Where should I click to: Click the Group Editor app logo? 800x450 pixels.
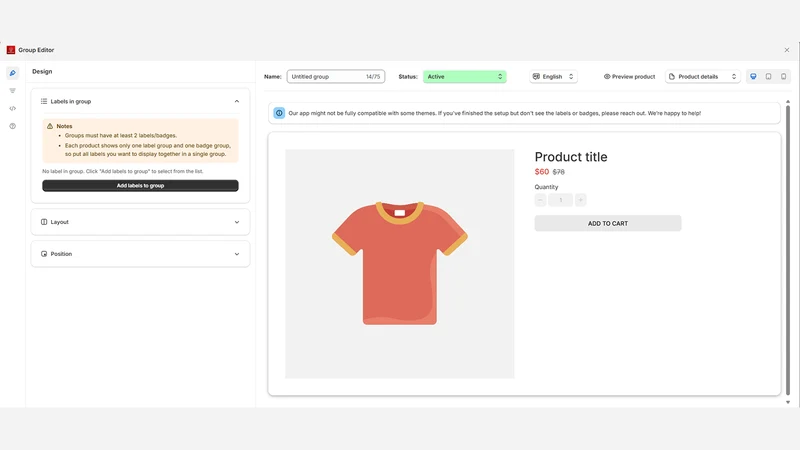click(11, 50)
